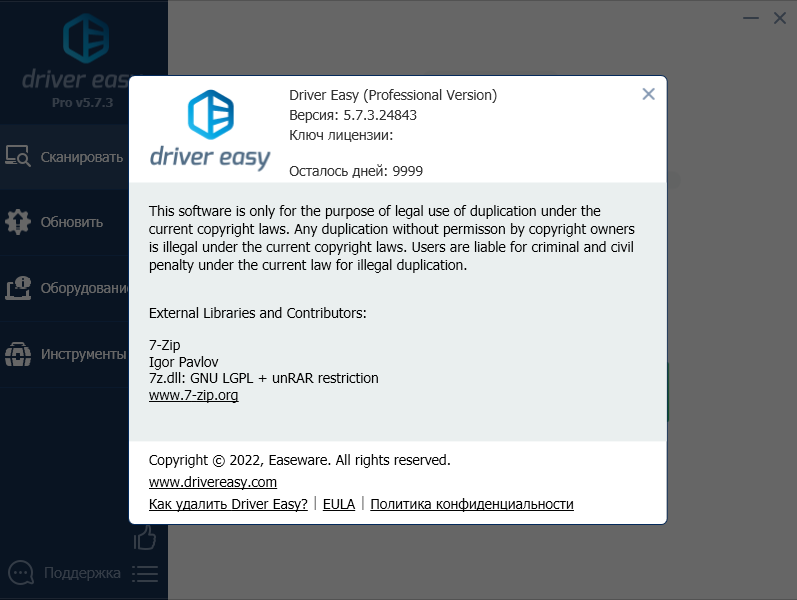Image resolution: width=797 pixels, height=600 pixels.
Task: Open Политика конфиденциальности link
Action: [472, 504]
